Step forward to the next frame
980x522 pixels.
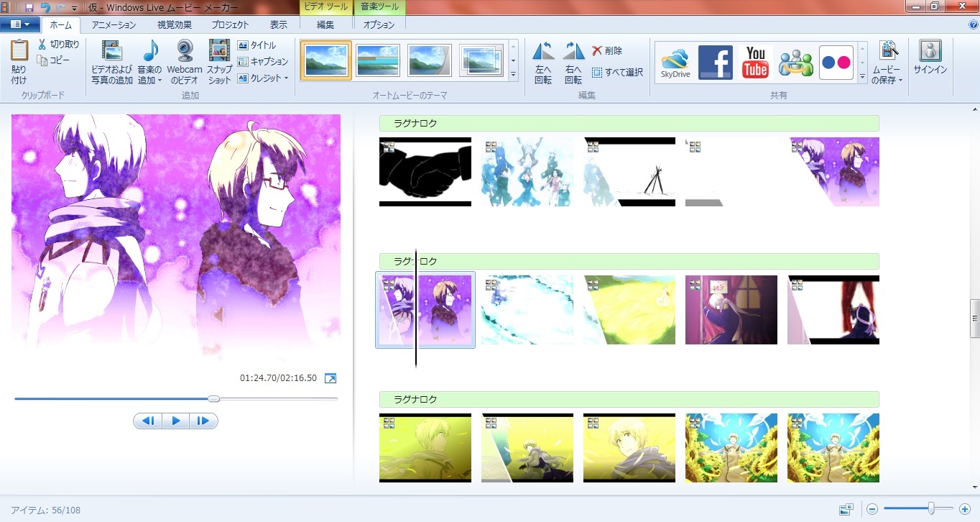[203, 421]
